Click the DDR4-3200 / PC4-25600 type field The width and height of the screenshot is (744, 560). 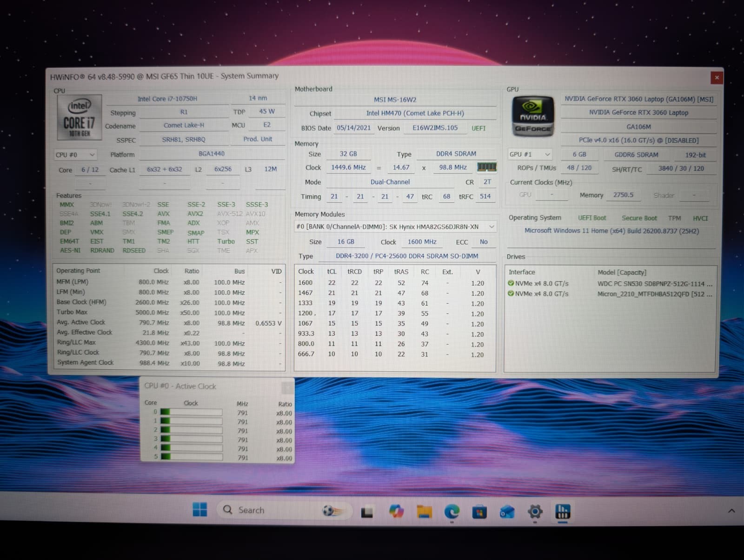(407, 256)
